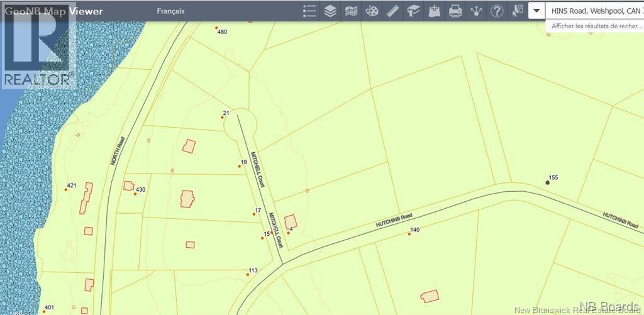Image resolution: width=644 pixels, height=315 pixels.
Task: Open the help question mark icon
Action: tap(497, 11)
